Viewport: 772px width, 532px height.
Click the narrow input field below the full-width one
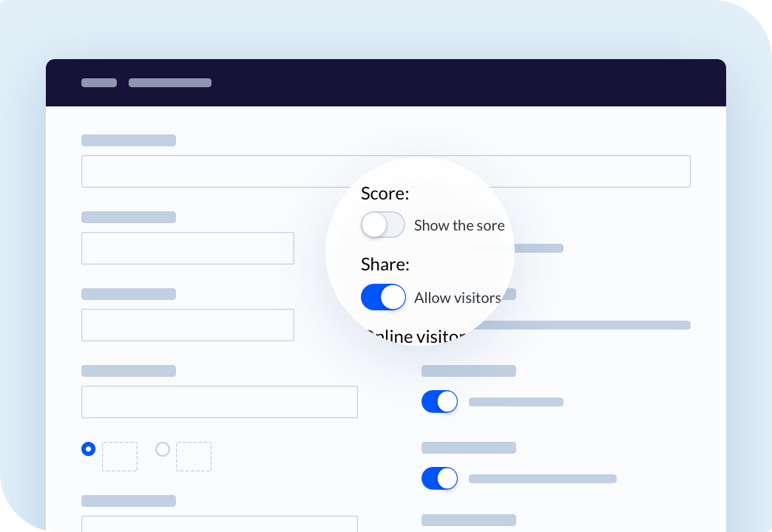coord(188,248)
